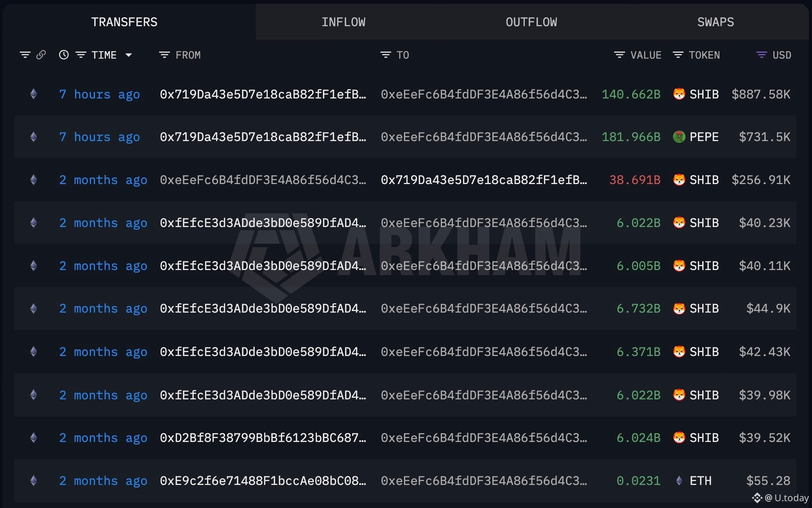The image size is (812, 508).
Task: Click the leftmost filter icon in the header
Action: (25, 55)
